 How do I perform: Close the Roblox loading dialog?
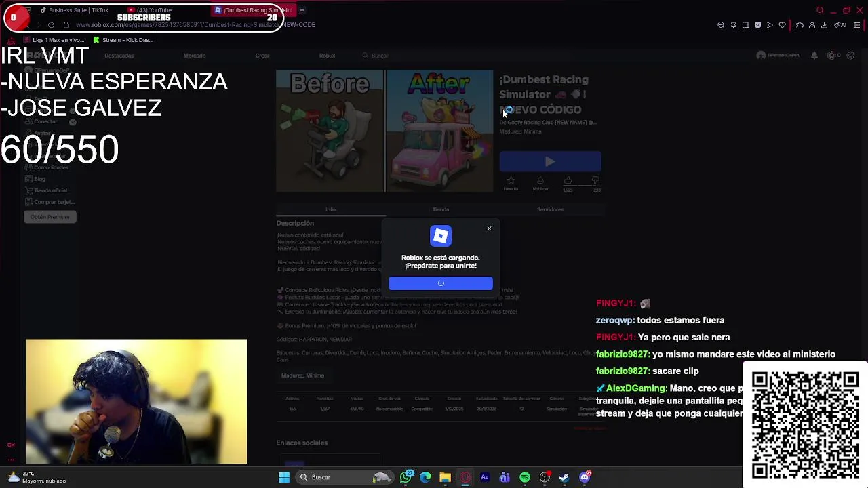pos(489,228)
